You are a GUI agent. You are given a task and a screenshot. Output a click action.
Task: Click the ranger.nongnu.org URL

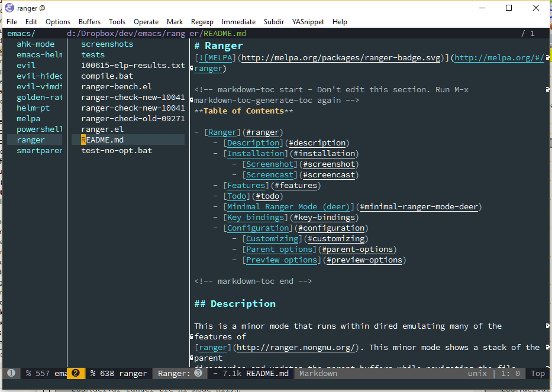click(x=296, y=348)
